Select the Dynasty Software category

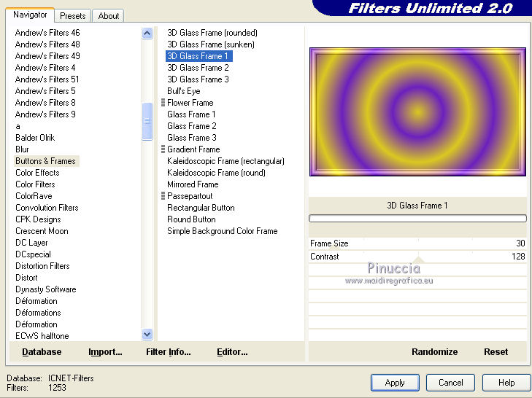tap(46, 289)
